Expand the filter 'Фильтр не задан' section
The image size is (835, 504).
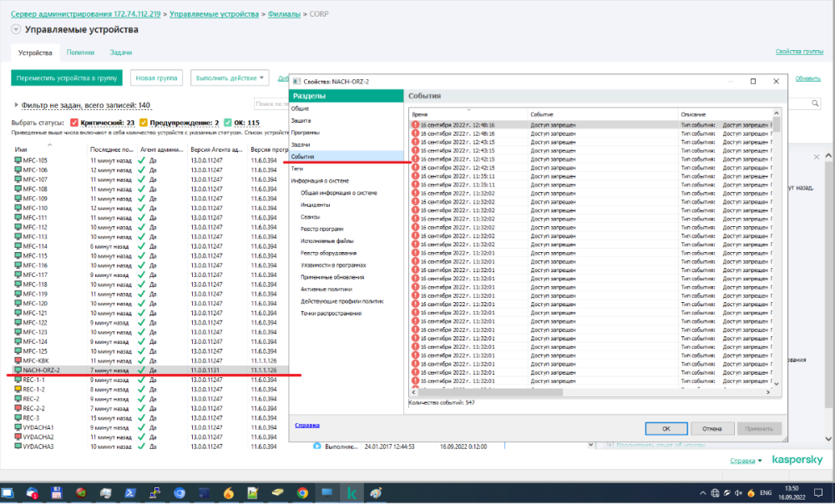(17, 105)
